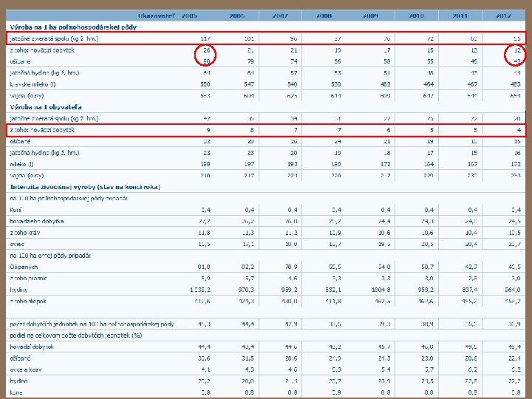Click value 1004,8 in hydiny row
The height and width of the screenshot is (399, 532).
[x=381, y=290]
